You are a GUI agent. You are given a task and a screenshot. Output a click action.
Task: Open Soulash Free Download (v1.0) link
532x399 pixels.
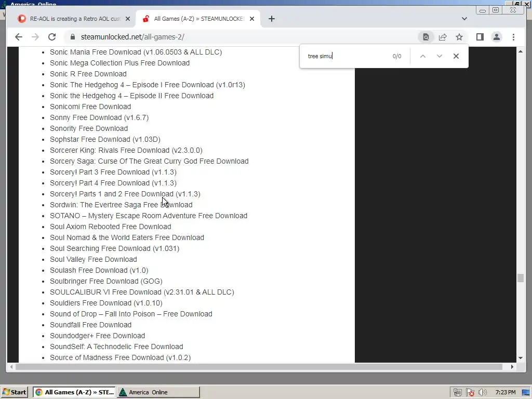[99, 270]
